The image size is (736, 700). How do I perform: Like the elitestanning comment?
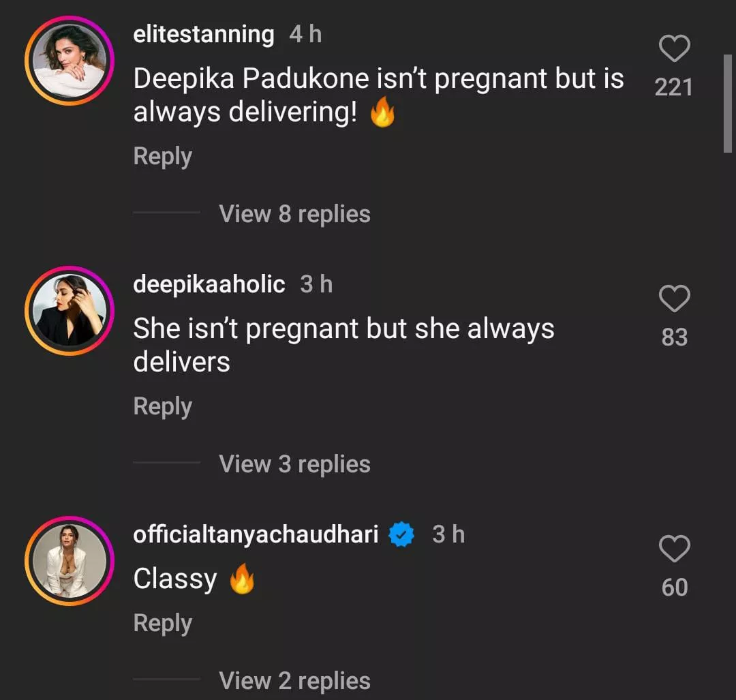(674, 49)
